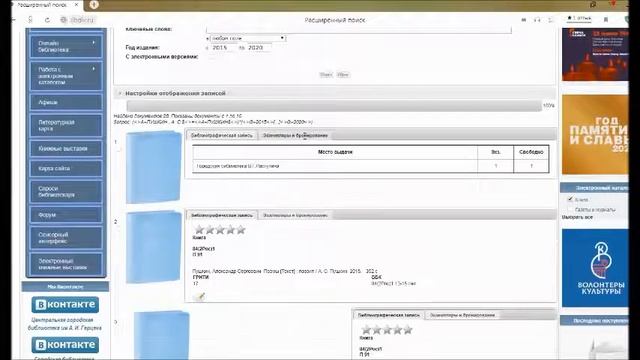640x360 pixels.
Task: Click the Центральная городская библиотека caption link
Action: [x=64, y=324]
